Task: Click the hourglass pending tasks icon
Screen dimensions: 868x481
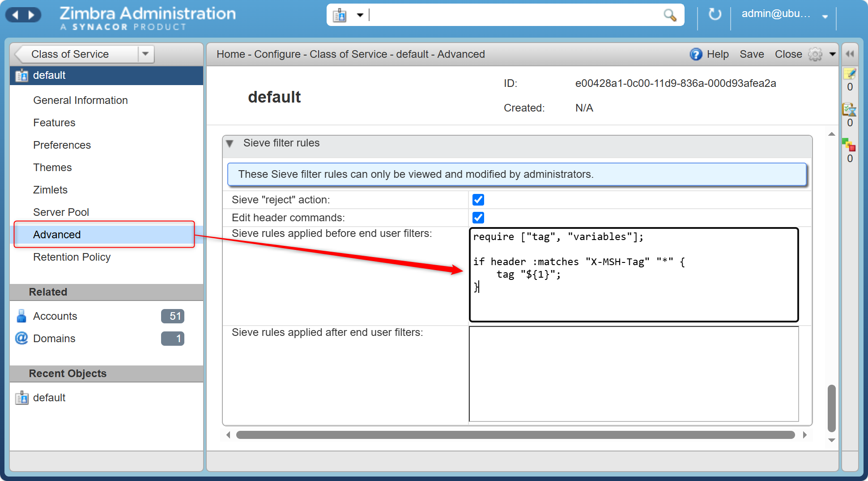Action: click(x=849, y=109)
